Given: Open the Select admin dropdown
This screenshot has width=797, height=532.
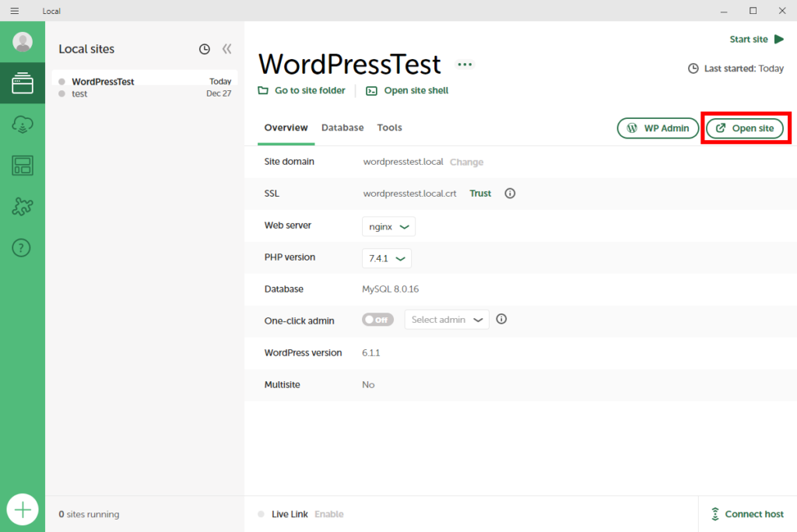Looking at the screenshot, I should tap(447, 320).
